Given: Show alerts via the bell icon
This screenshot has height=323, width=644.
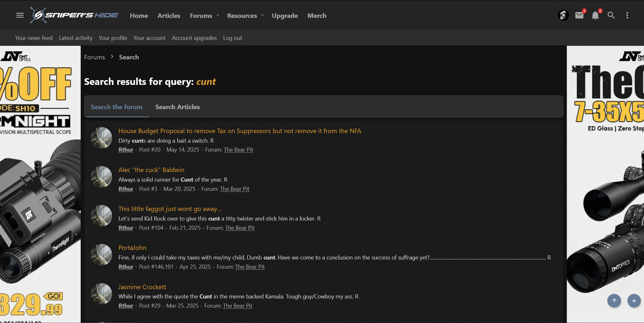Looking at the screenshot, I should pyautogui.click(x=595, y=15).
